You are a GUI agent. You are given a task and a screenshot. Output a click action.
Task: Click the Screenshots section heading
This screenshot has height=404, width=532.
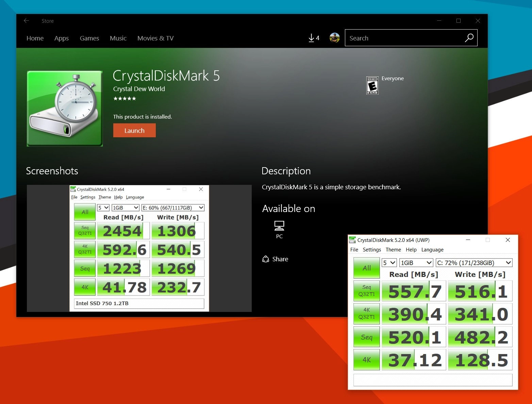(x=52, y=171)
